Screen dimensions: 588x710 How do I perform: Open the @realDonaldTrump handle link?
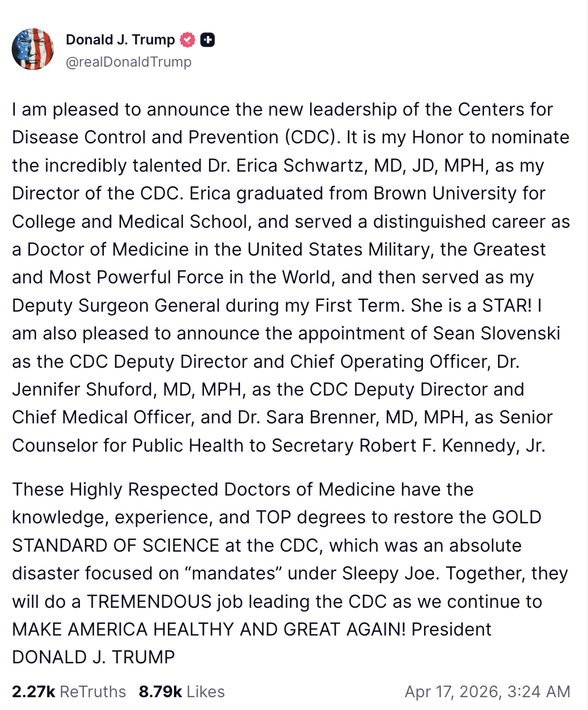pos(128,62)
